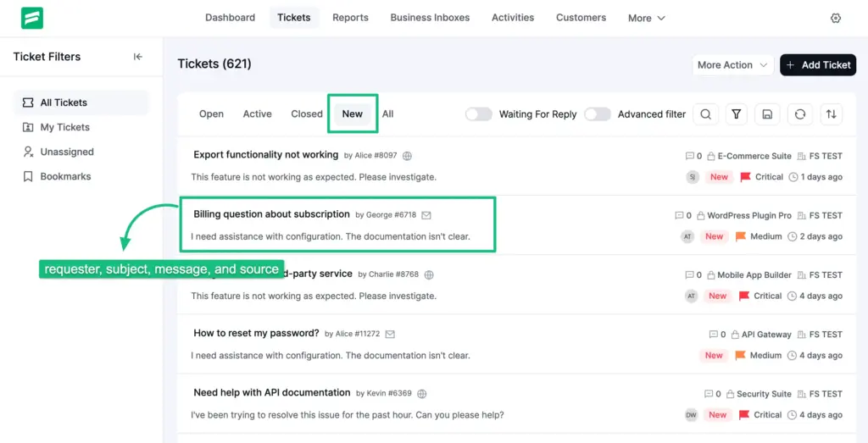
Task: Click clock icon beside 1 days ago
Action: (793, 177)
